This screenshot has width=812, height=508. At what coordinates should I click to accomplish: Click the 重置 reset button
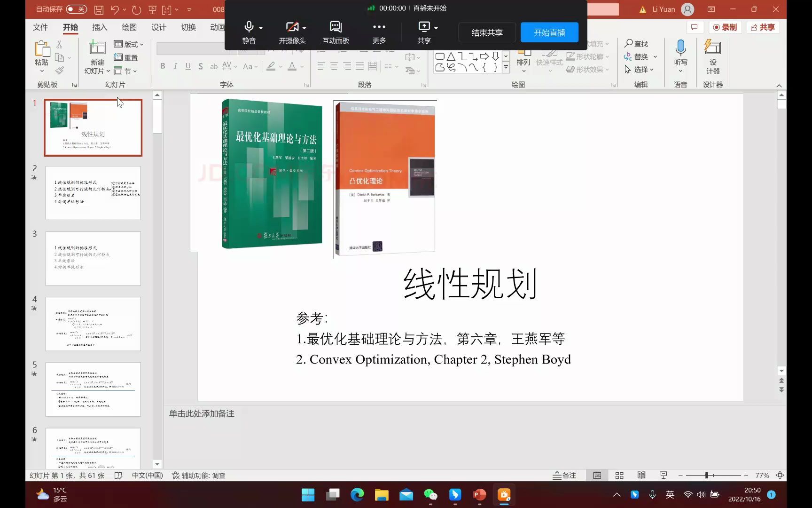126,57
